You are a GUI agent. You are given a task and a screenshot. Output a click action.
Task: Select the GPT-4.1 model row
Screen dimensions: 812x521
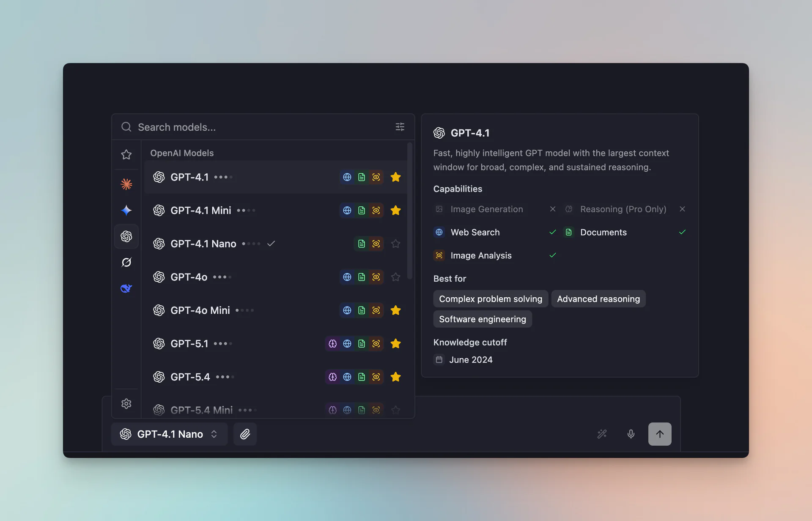(275, 177)
